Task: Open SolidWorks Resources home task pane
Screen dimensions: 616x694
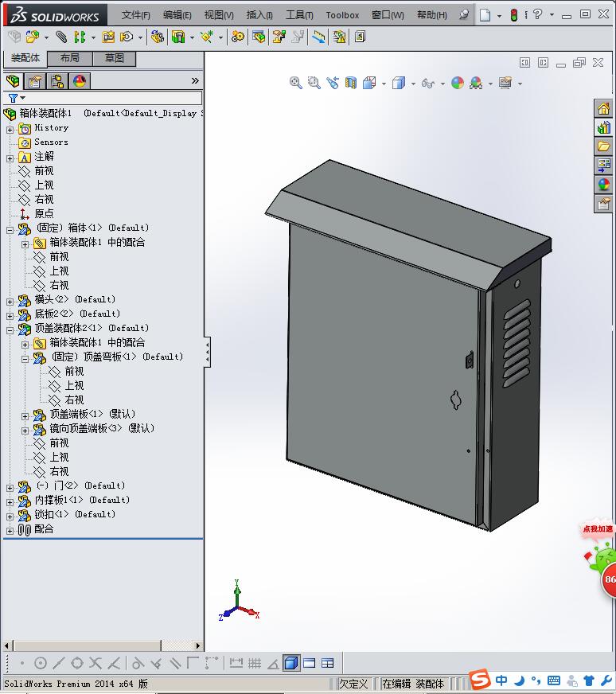Action: pyautogui.click(x=603, y=108)
